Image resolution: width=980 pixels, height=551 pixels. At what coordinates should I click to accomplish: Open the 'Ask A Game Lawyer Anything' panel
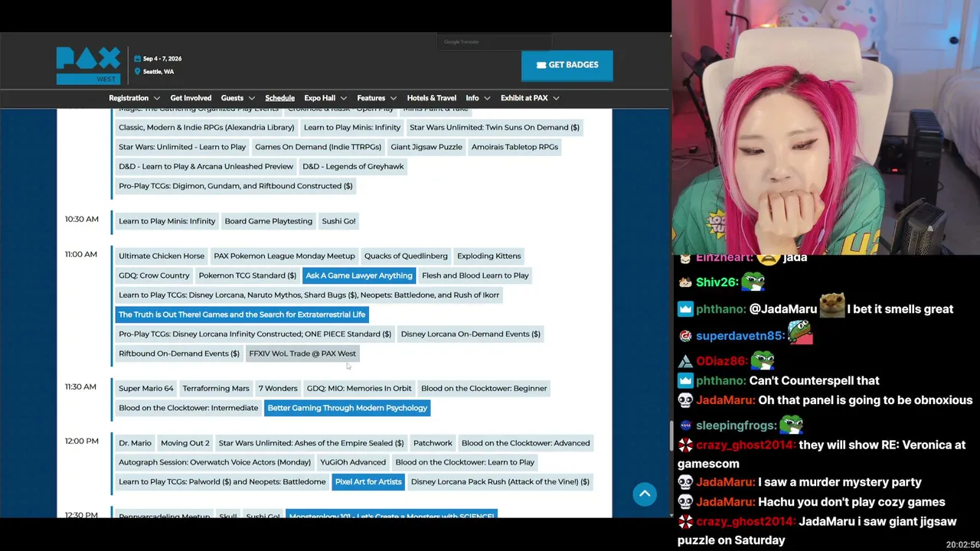pyautogui.click(x=358, y=275)
